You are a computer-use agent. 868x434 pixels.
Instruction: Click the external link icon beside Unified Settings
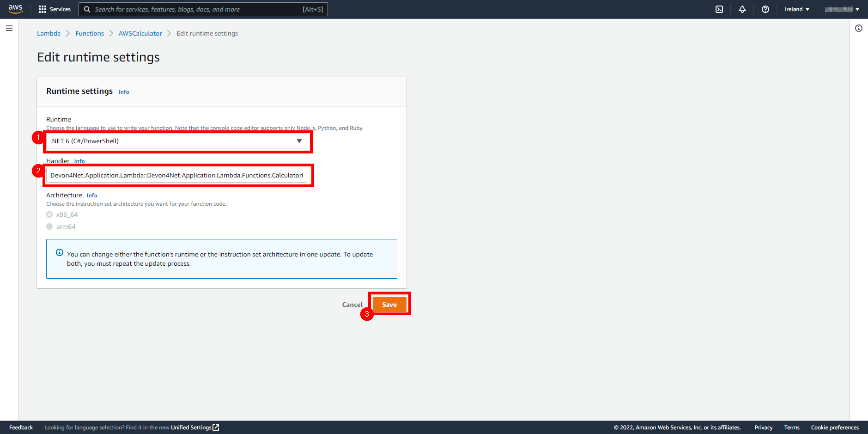215,428
